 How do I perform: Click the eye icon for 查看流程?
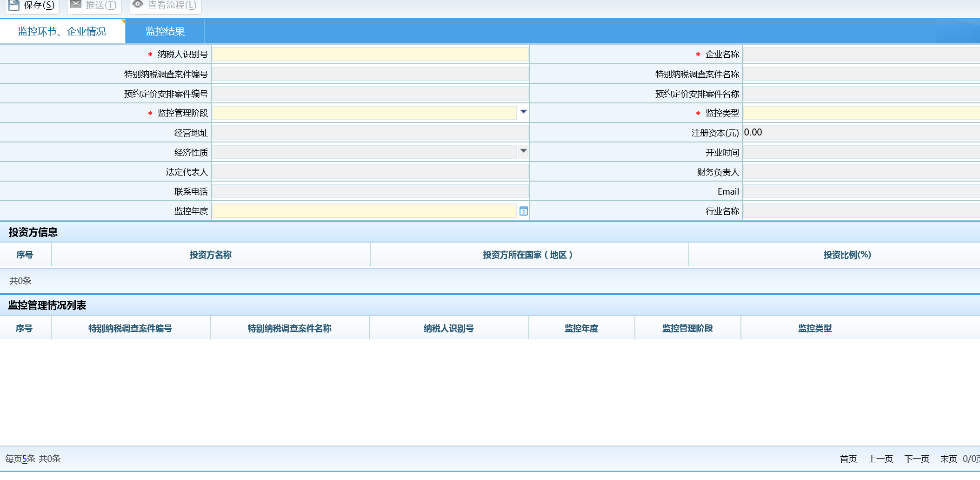[x=138, y=4]
